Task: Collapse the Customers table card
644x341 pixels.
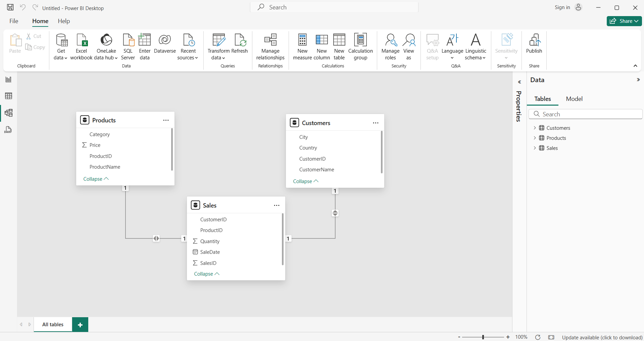Action: 306,181
